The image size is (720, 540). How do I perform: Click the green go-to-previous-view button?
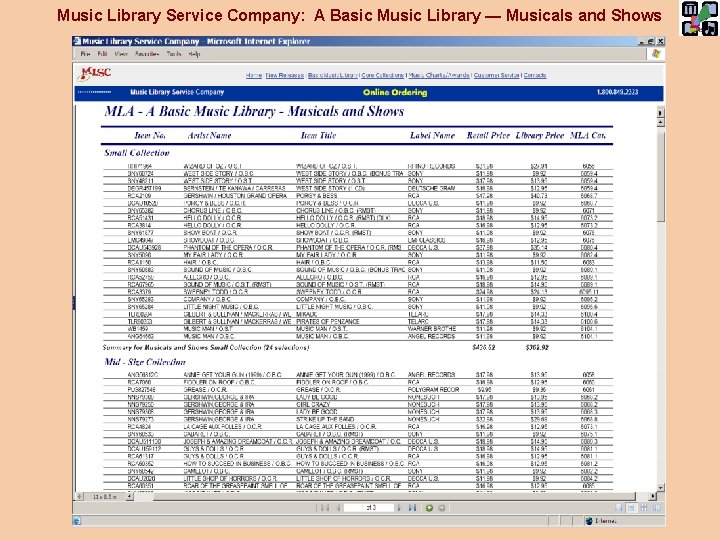click(429, 508)
